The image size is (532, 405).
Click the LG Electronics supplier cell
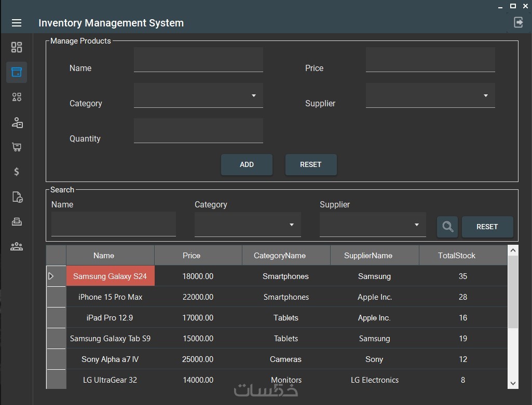[x=375, y=380]
